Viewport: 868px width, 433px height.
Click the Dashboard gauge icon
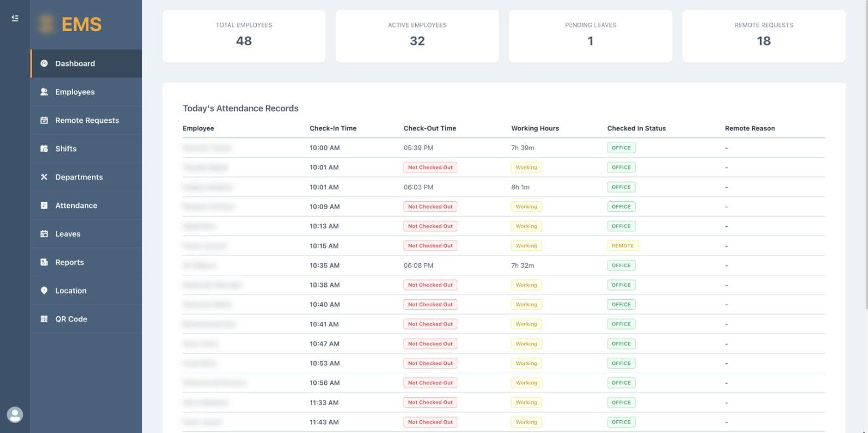tap(44, 64)
